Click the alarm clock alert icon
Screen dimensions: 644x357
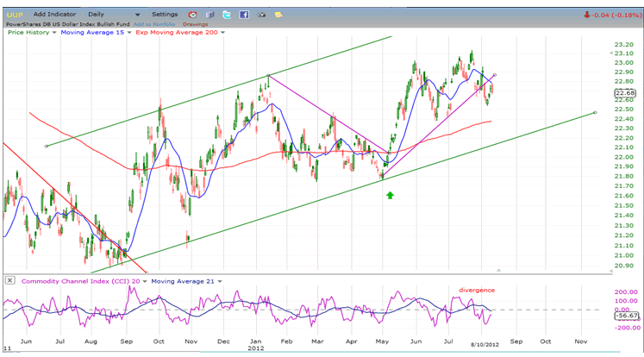(x=191, y=15)
